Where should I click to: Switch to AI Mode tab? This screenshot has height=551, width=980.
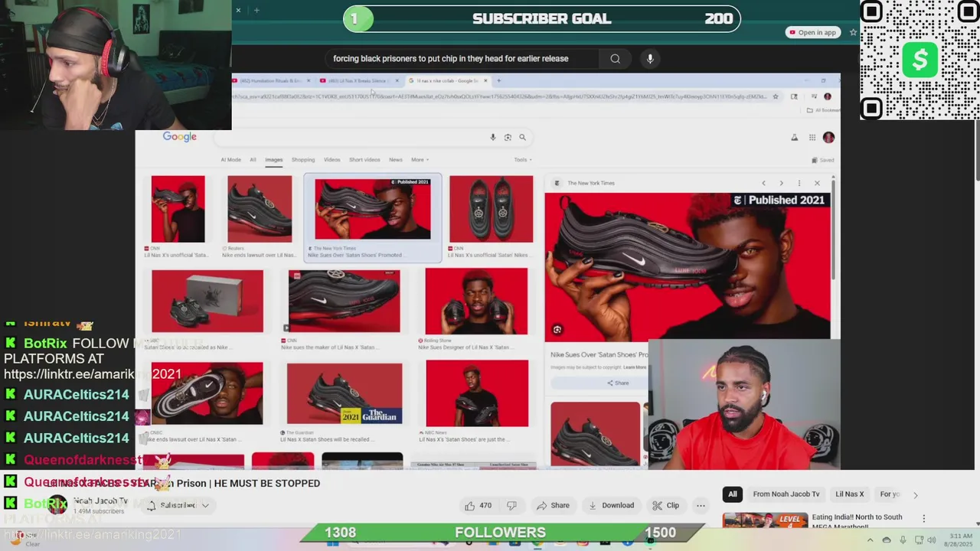tap(230, 160)
